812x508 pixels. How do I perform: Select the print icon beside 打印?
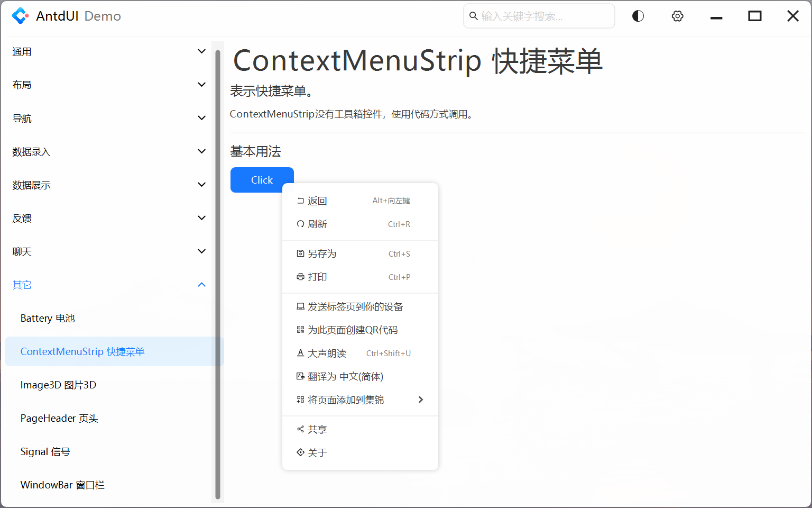tap(300, 277)
